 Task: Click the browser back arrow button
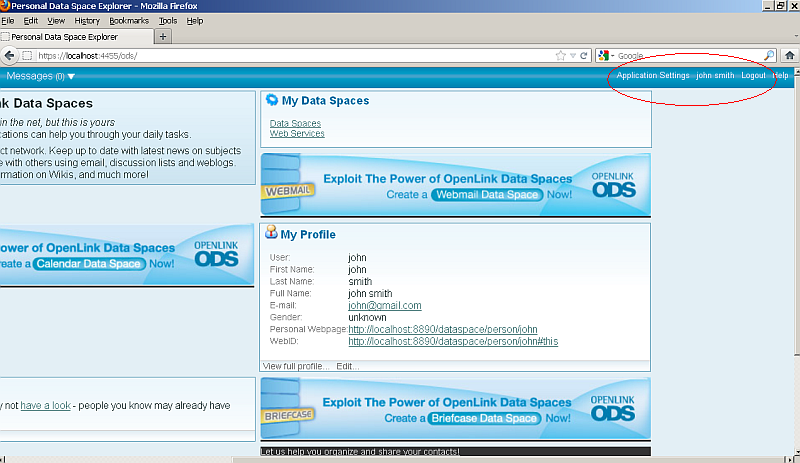(9, 55)
